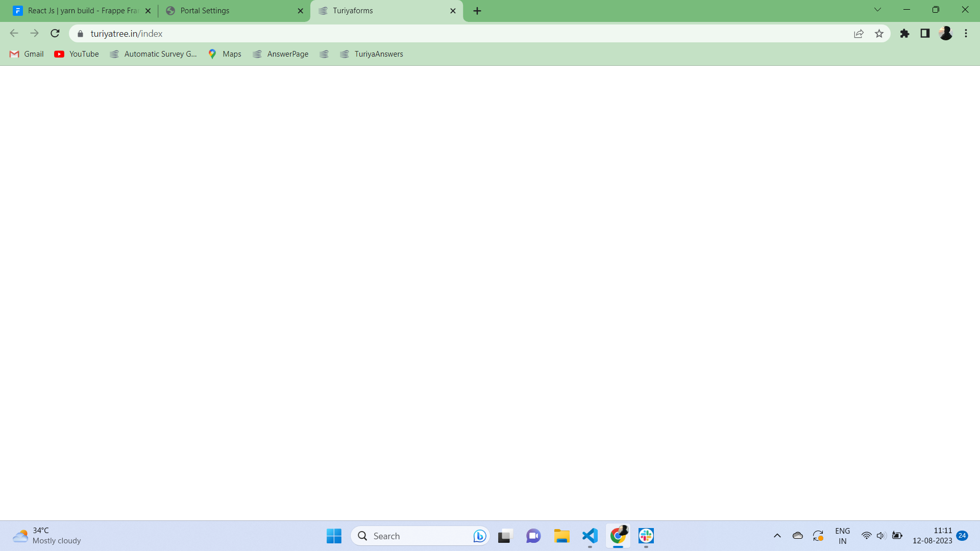Open the weather widget showing 34°C

[x=47, y=536]
